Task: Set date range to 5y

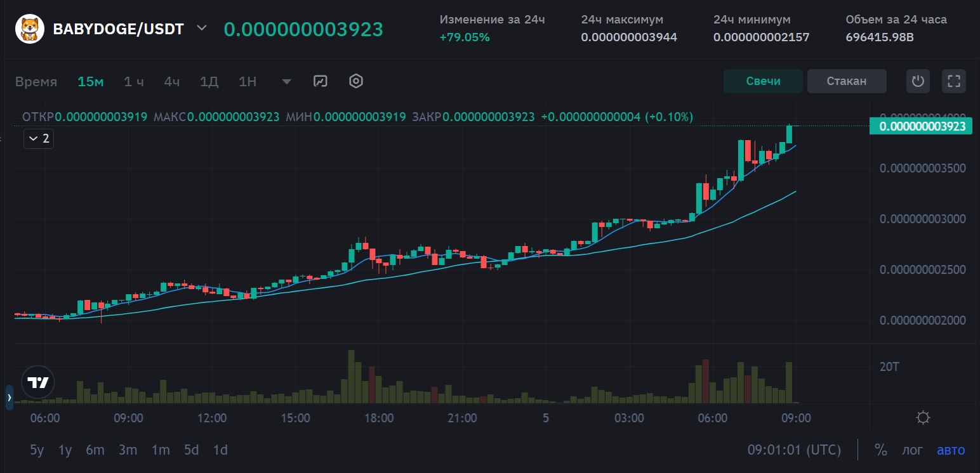Action: click(37, 450)
